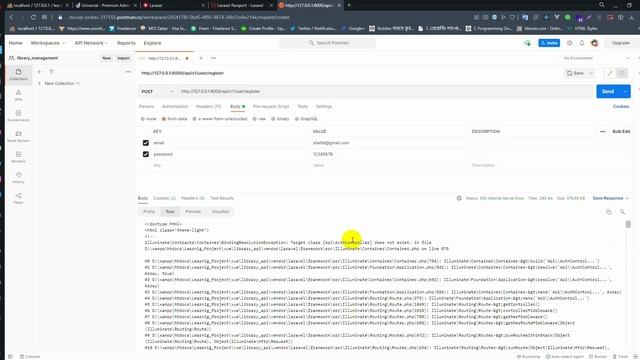Open Postman settings gear icon
Viewport: 640px width, 360px height.
(569, 43)
